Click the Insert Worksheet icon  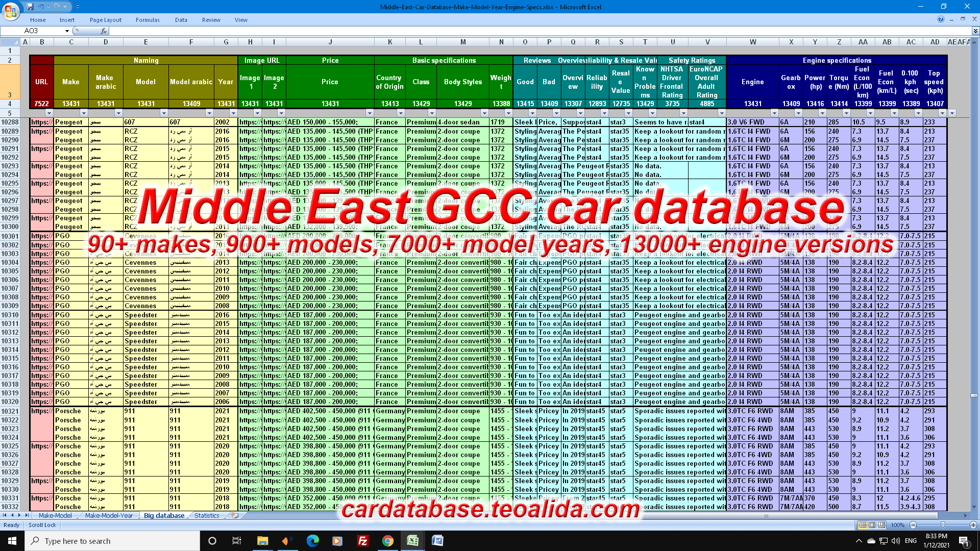tap(235, 515)
